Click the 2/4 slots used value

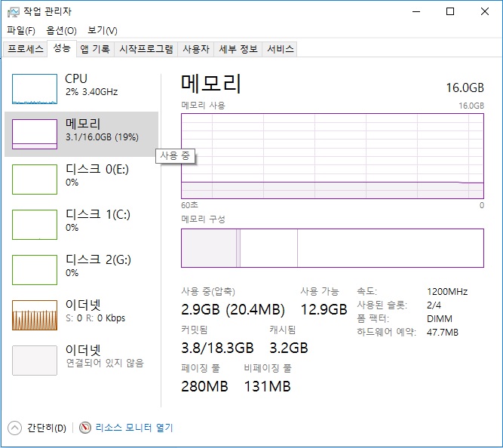434,305
